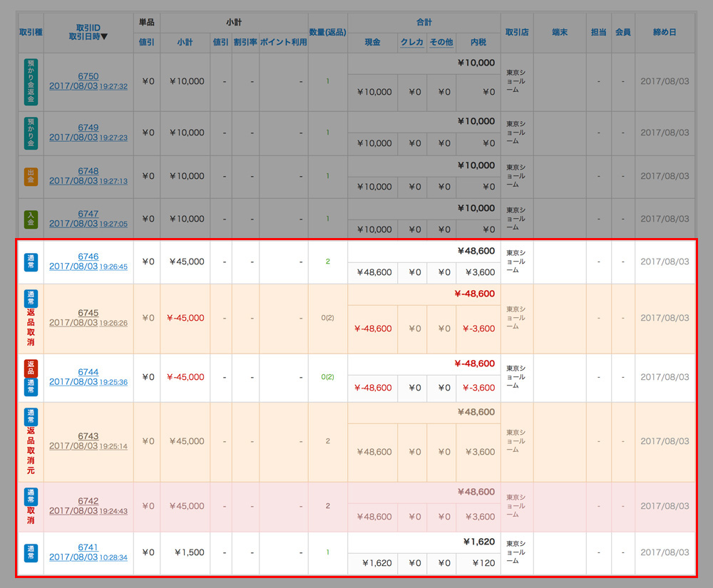Viewport: 713px width, 588px height.
Task: Click the 締め日 column header
Action: click(x=665, y=32)
